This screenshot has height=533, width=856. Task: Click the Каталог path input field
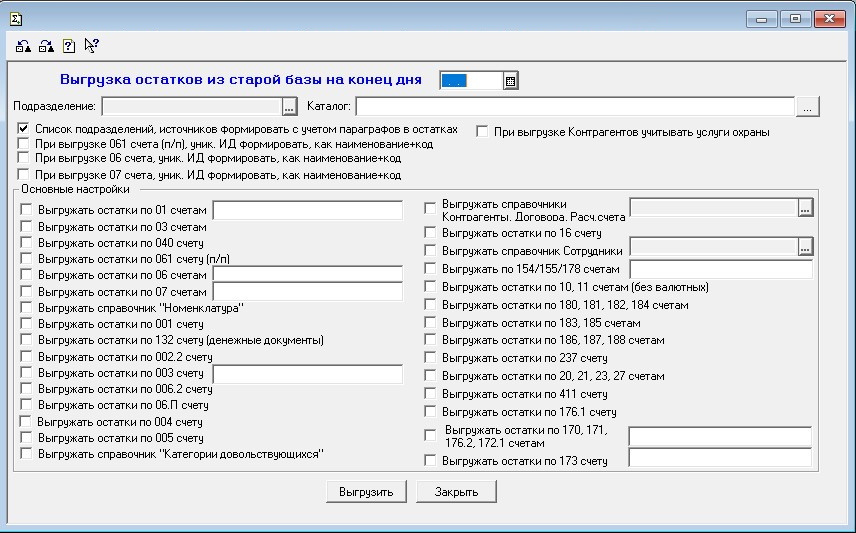click(575, 106)
